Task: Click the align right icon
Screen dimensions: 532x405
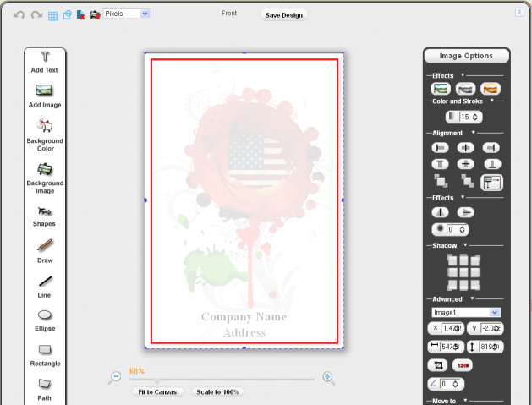Action: pos(491,148)
